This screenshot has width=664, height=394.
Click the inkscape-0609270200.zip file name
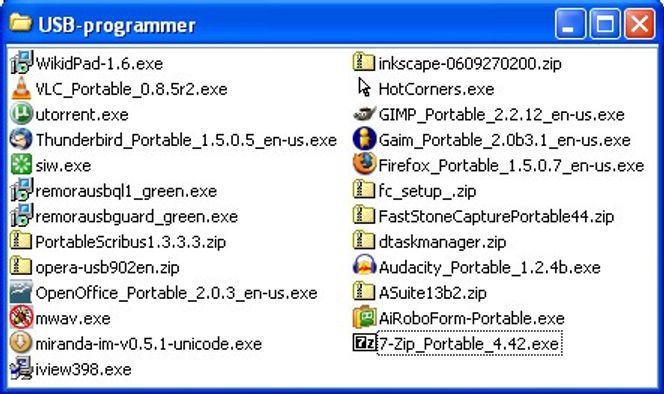click(470, 64)
